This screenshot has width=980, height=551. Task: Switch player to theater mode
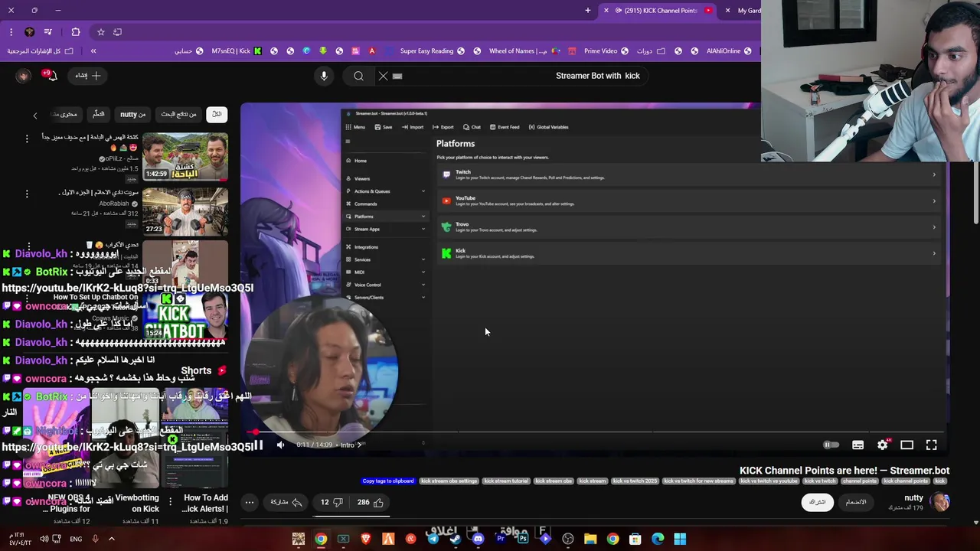point(906,445)
